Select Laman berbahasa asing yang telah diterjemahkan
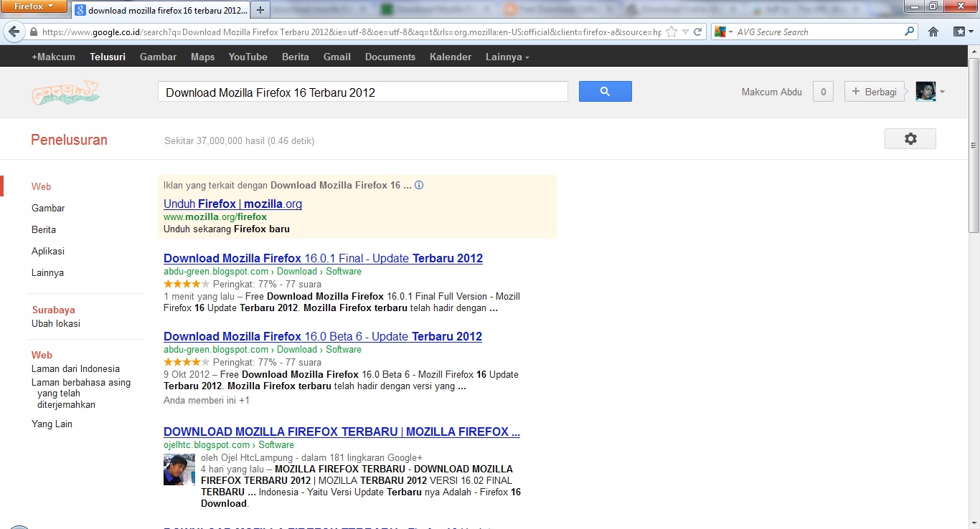The height and width of the screenshot is (529, 980). pos(81,393)
